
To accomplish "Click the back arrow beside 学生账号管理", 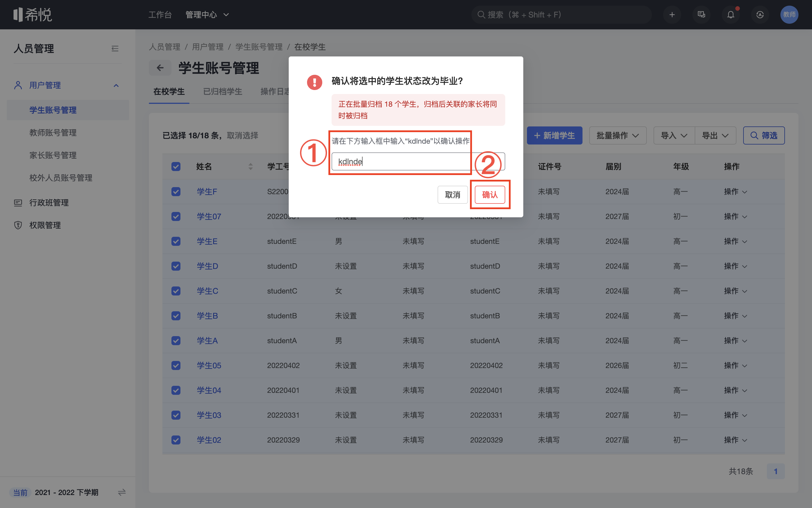I will coord(160,68).
